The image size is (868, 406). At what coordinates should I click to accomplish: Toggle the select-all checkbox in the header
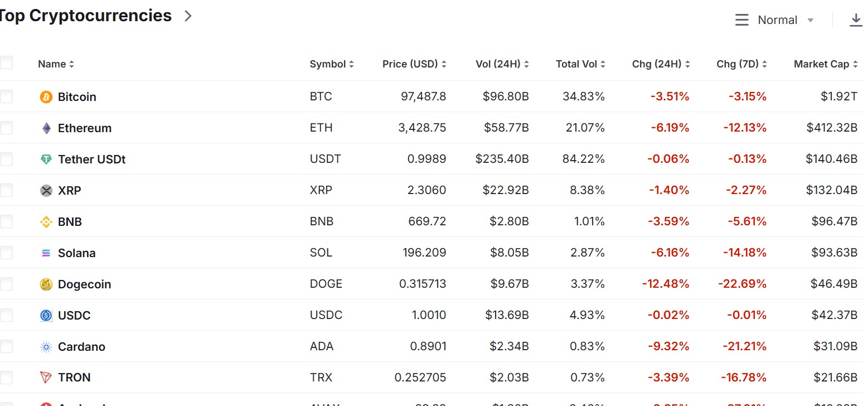[6, 62]
